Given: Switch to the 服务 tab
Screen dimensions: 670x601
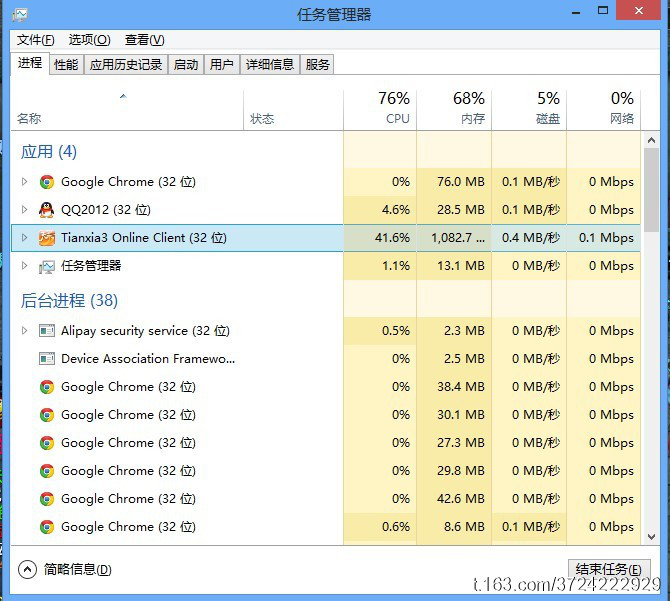Looking at the screenshot, I should tap(317, 64).
